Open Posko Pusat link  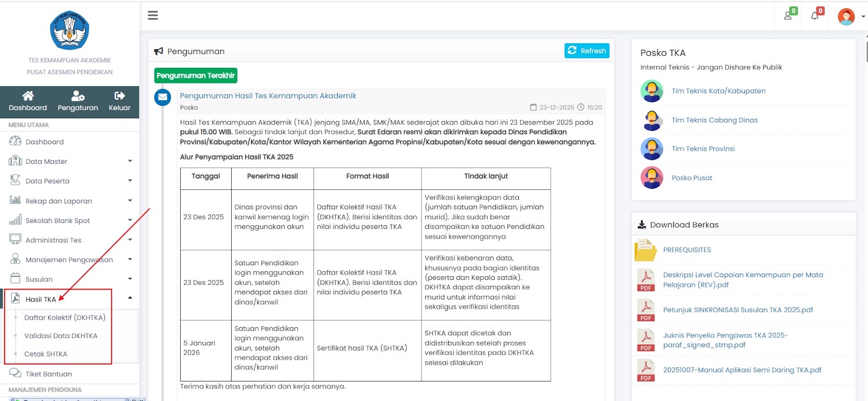[x=692, y=178]
